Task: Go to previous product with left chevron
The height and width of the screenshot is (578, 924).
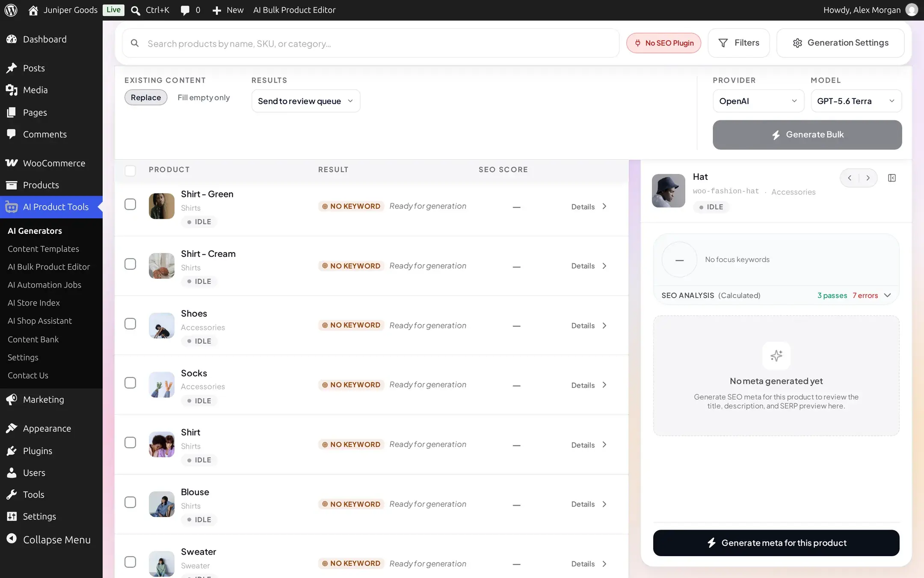Action: coord(850,178)
